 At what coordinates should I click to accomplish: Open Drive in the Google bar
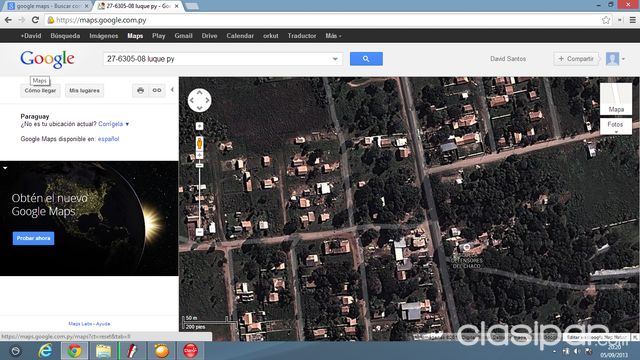click(209, 36)
